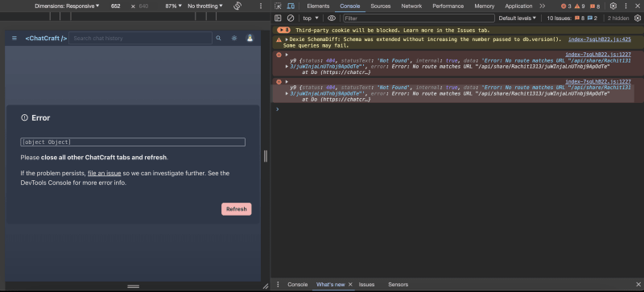Switch to the Elements tab
The image size is (644, 292).
[318, 6]
